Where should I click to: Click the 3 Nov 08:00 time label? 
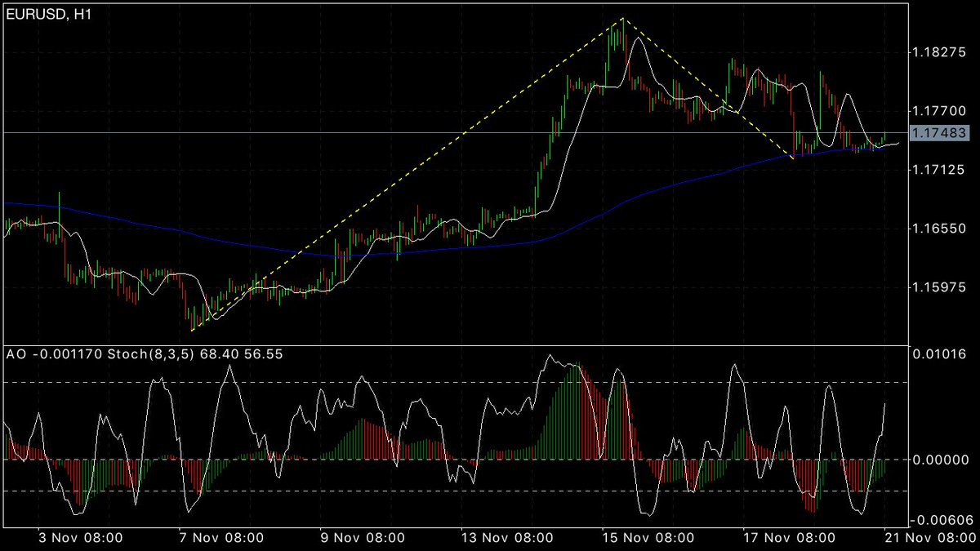(82, 538)
